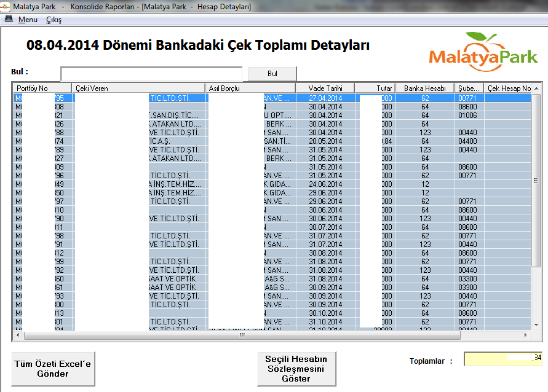Image resolution: width=548 pixels, height=392 pixels.
Task: Click the Toplamlar total field
Action: point(503,358)
